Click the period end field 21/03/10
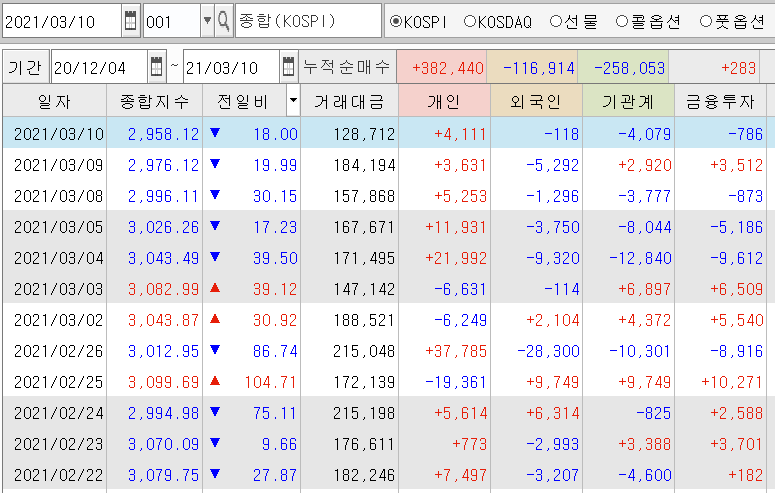This screenshot has height=493, width=775. coord(231,66)
